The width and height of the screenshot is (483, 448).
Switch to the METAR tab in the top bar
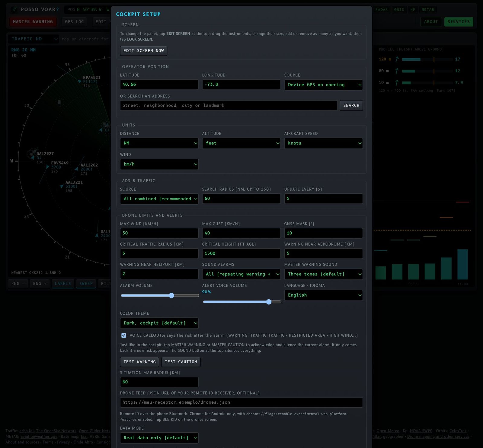coord(428,10)
